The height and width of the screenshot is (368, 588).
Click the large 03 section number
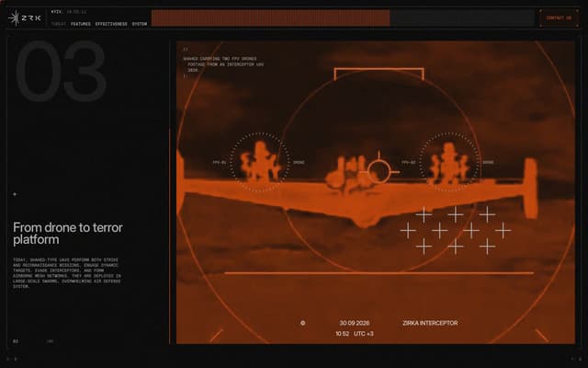[61, 72]
